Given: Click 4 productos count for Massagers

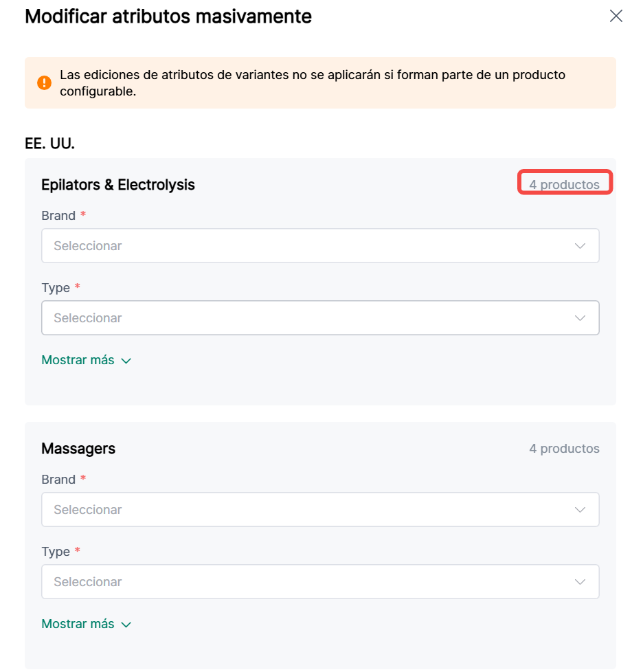Looking at the screenshot, I should click(564, 449).
